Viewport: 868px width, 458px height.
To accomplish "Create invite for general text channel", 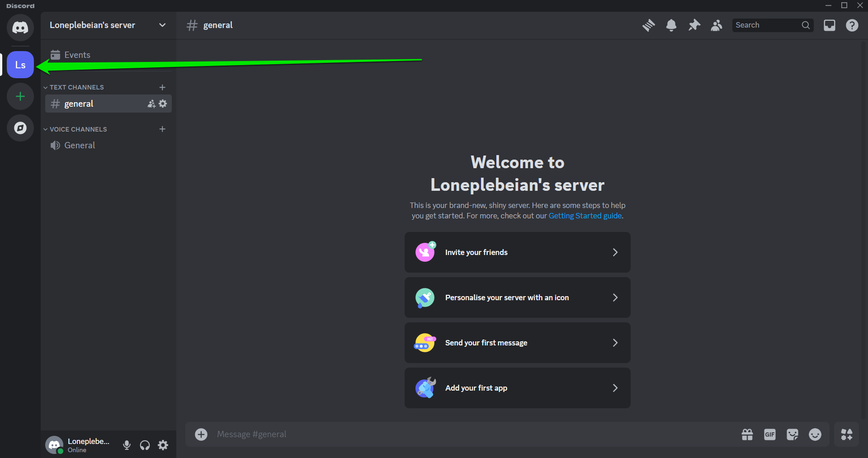I will pos(151,104).
